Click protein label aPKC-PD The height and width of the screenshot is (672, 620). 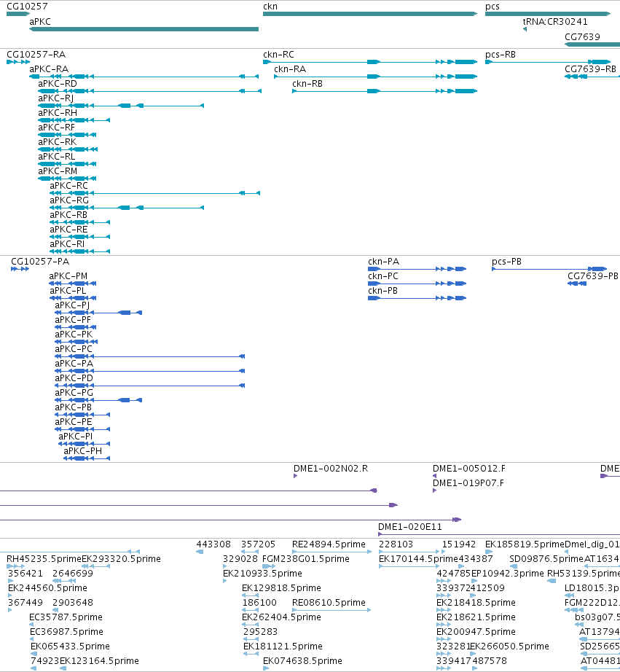click(x=74, y=378)
